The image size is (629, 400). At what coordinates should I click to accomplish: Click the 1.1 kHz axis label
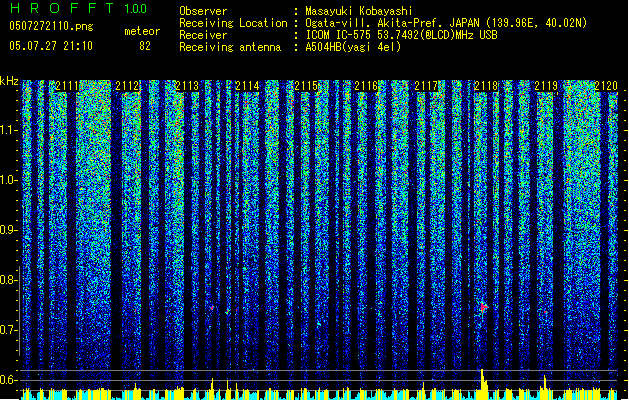[x=8, y=130]
